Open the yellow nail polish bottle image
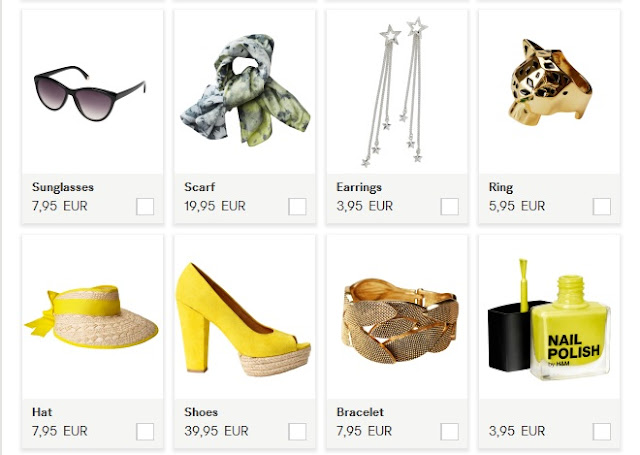The height and width of the screenshot is (455, 640). pos(549,319)
